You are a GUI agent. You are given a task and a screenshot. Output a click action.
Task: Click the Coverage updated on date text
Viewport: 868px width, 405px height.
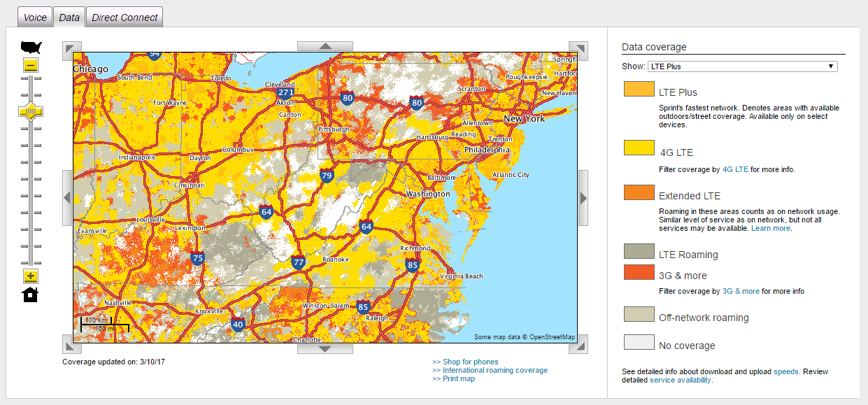click(113, 362)
